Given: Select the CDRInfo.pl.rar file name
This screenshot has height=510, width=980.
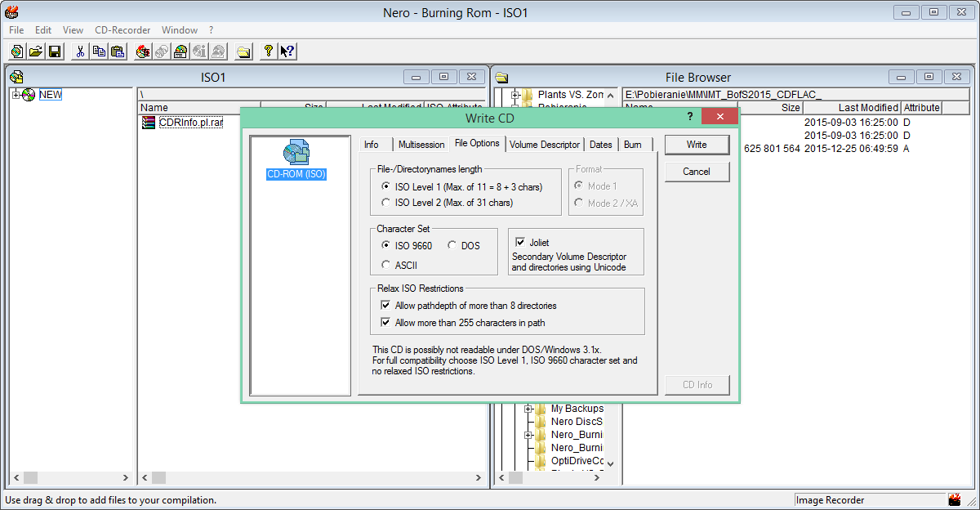Looking at the screenshot, I should [191, 123].
